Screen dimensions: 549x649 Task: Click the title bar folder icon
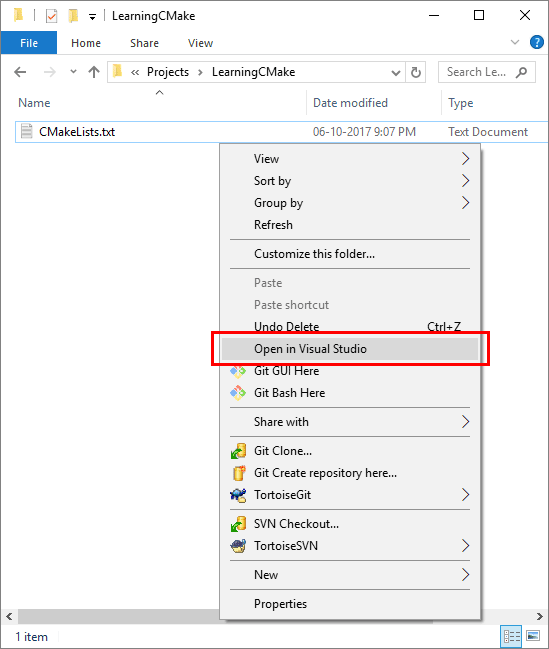[18, 15]
